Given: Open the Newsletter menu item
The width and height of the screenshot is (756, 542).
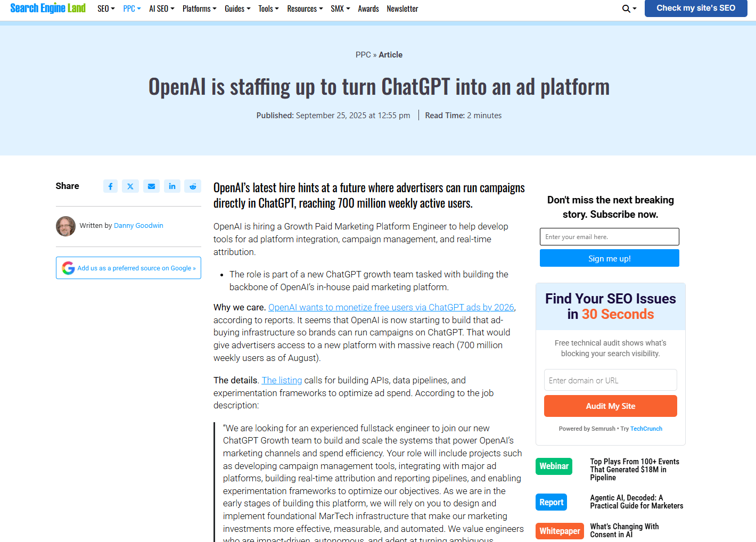Looking at the screenshot, I should click(x=402, y=9).
